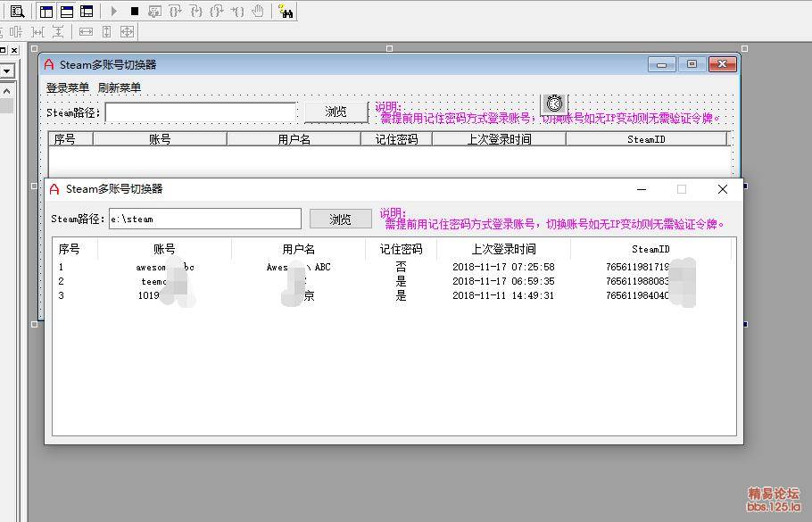Open 刷新菜单 in the design form
Viewport: 812px width, 522px height.
pos(119,87)
